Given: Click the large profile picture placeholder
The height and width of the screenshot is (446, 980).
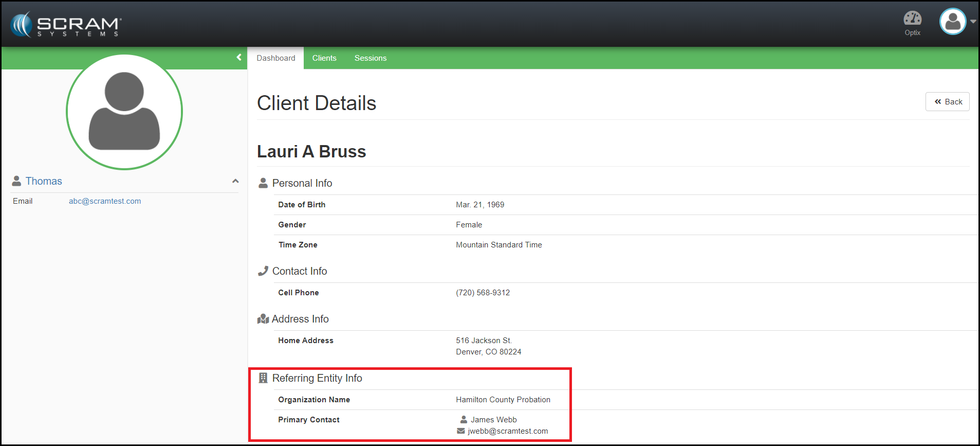Looking at the screenshot, I should coord(124,112).
